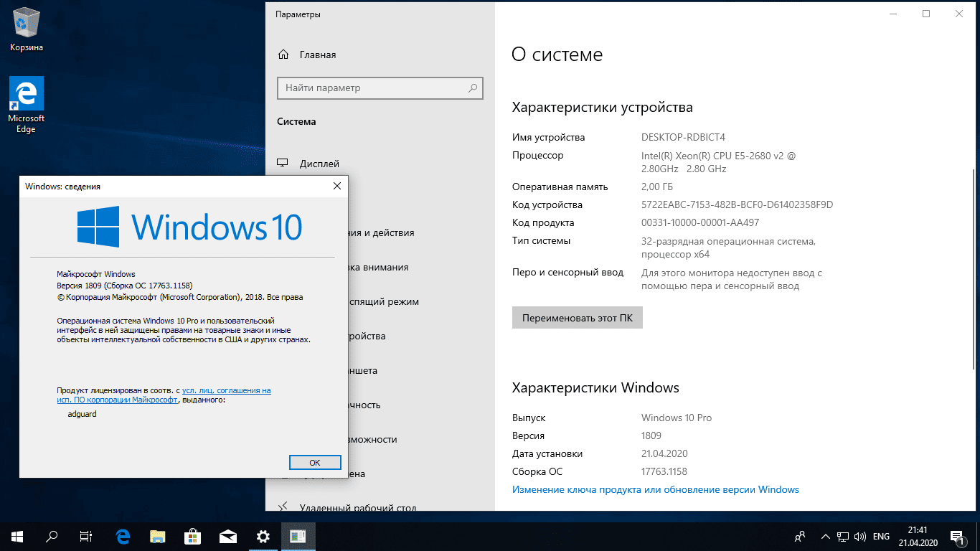The width and height of the screenshot is (980, 551).
Task: Minimize the Параметры window
Action: pos(893,14)
